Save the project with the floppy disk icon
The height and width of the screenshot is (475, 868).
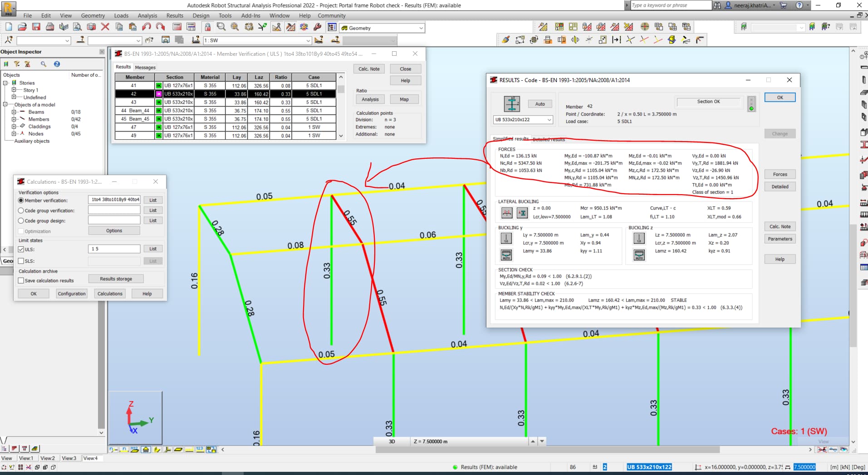pyautogui.click(x=36, y=27)
